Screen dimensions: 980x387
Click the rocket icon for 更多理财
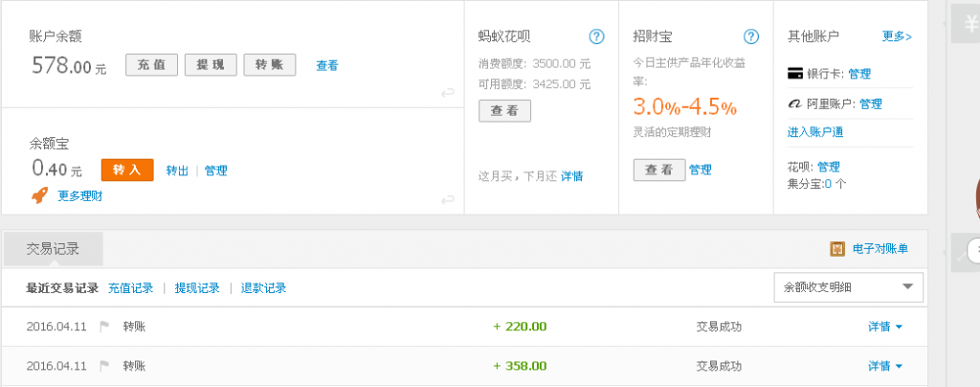pos(40,195)
